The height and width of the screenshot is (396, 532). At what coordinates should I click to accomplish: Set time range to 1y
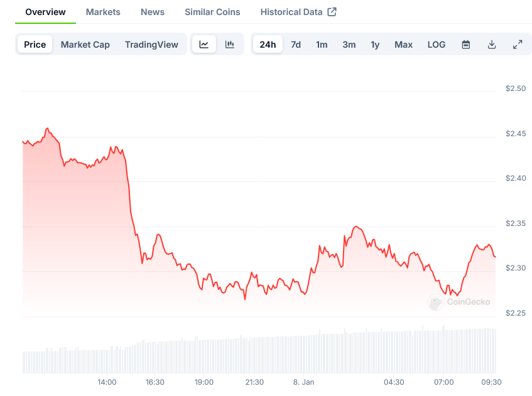click(x=375, y=45)
